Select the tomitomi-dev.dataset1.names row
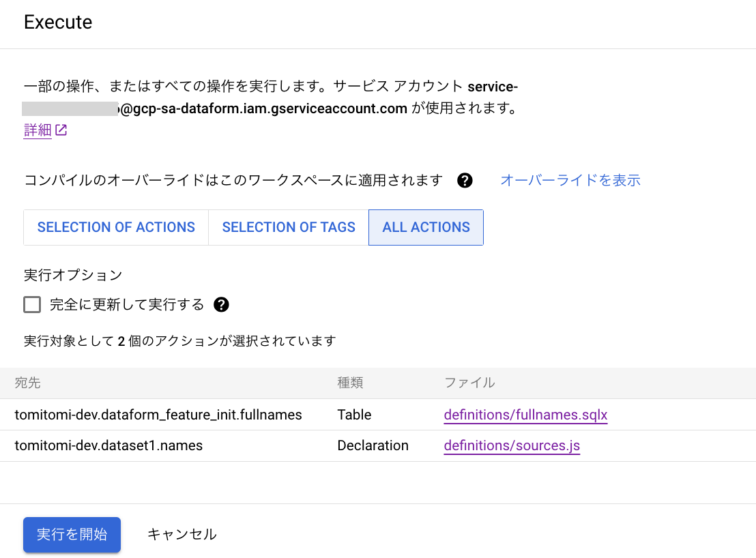This screenshot has height=558, width=756. [109, 445]
